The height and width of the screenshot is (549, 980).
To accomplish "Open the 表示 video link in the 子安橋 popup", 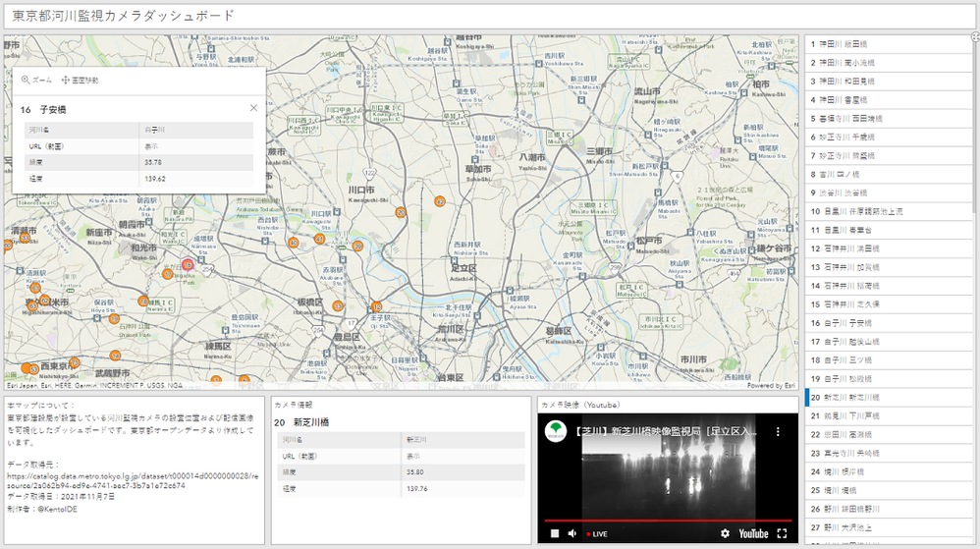I will [x=151, y=146].
